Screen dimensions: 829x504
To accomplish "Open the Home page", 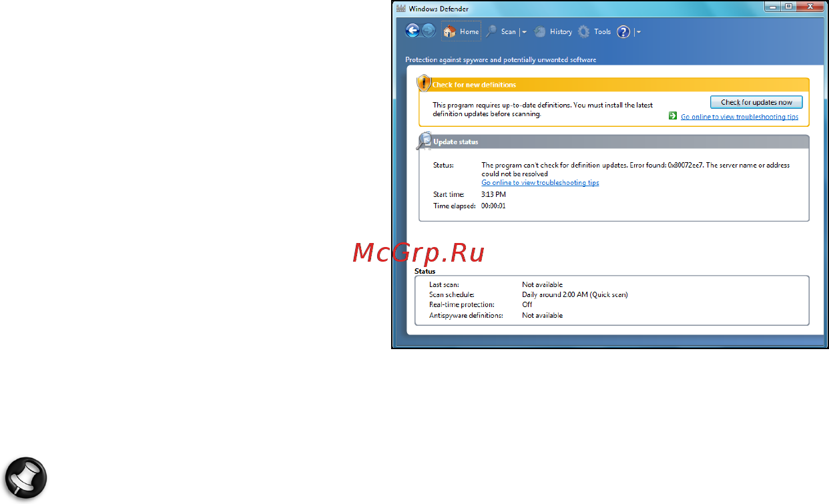I will [461, 31].
